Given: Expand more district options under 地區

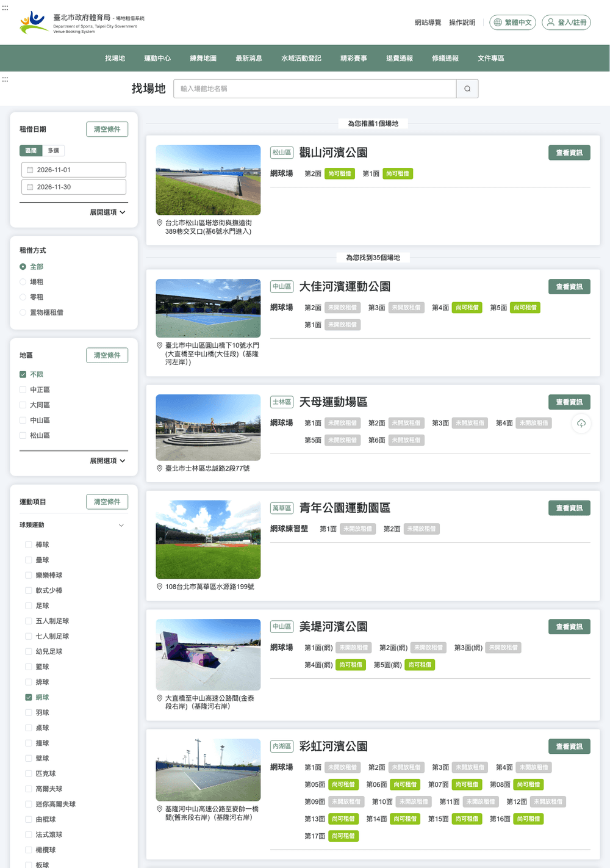Looking at the screenshot, I should 107,461.
